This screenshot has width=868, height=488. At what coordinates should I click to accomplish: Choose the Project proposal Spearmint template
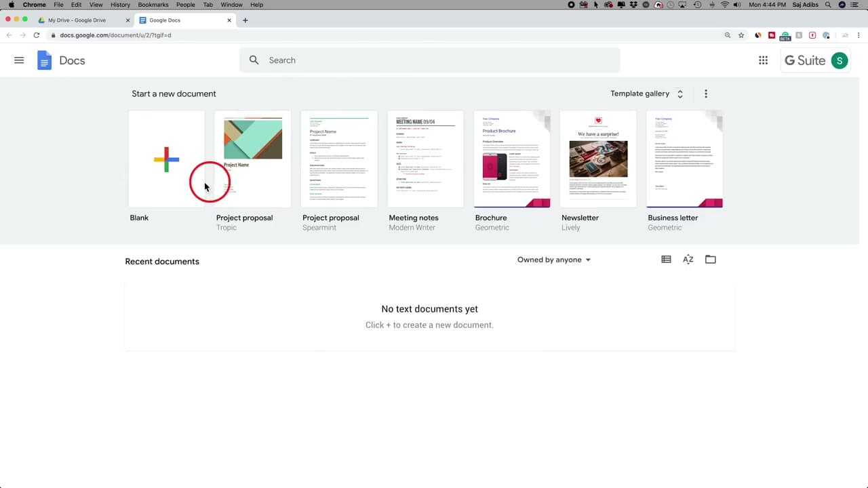(339, 159)
